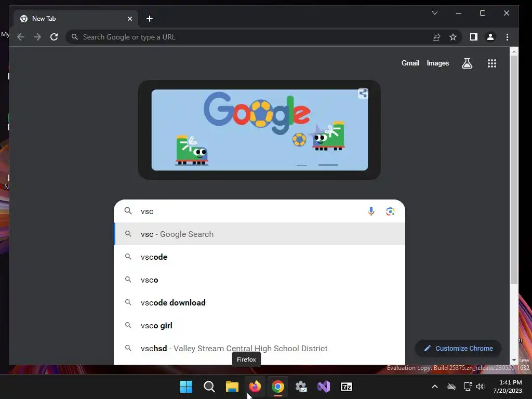Open the Google apps grid
532x399 pixels.
tap(492, 63)
